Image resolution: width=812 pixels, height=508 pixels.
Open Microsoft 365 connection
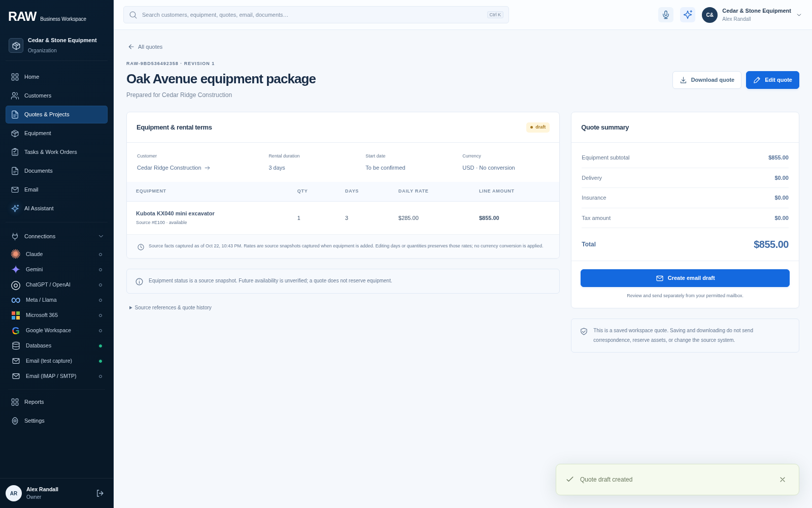pos(57,315)
